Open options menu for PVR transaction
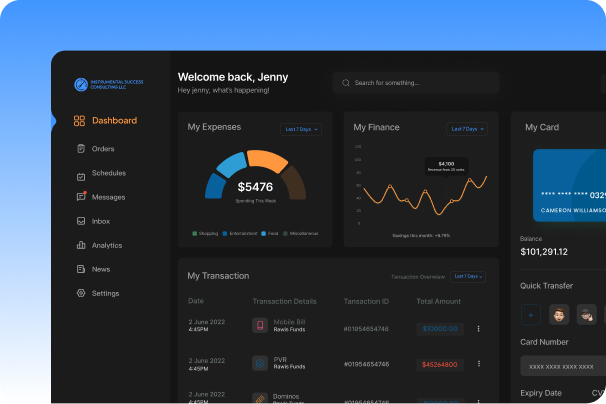606x404 pixels. pos(478,364)
